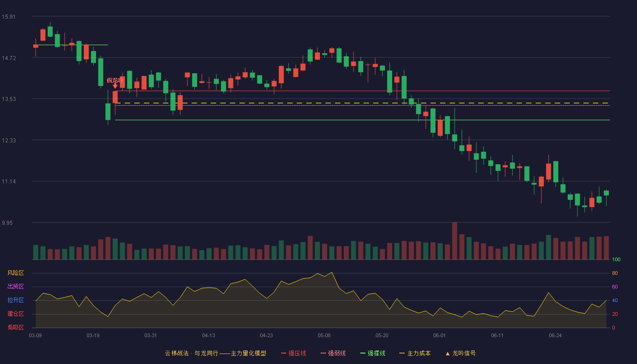Click the 云梯战法 与龙同行 title text
This screenshot has width=637, height=364.
[x=215, y=353]
